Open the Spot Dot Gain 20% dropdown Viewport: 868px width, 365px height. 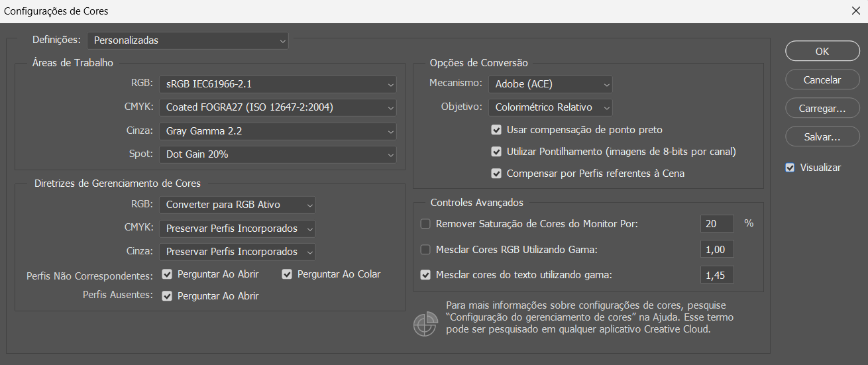pyautogui.click(x=278, y=154)
